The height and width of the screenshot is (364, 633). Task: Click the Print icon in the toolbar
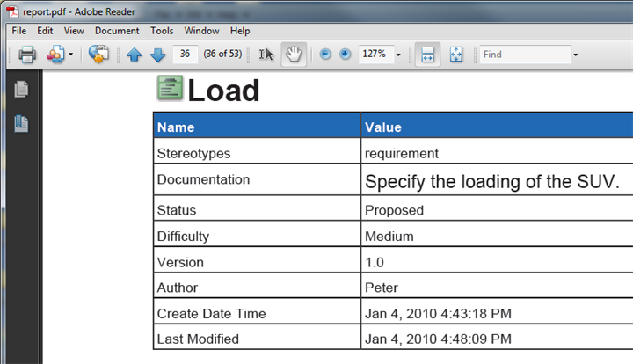(27, 55)
